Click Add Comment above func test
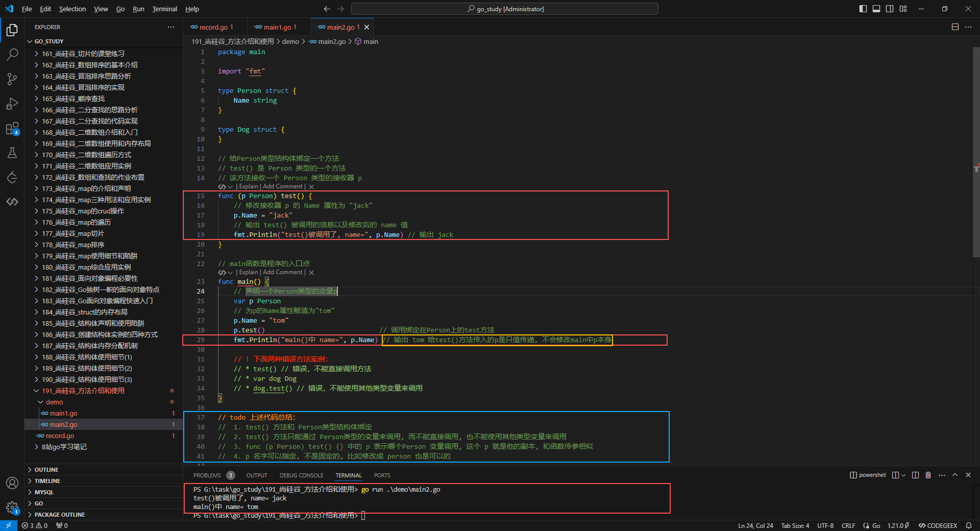980x531 pixels. (283, 187)
